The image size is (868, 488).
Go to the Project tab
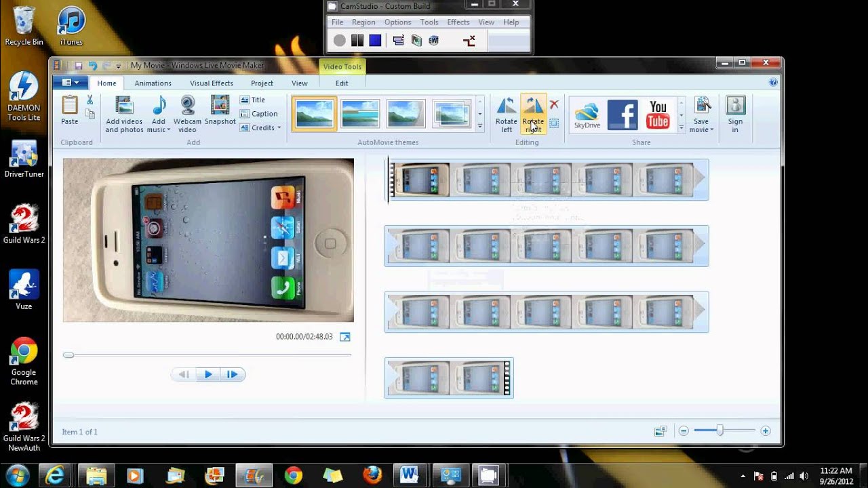point(262,83)
